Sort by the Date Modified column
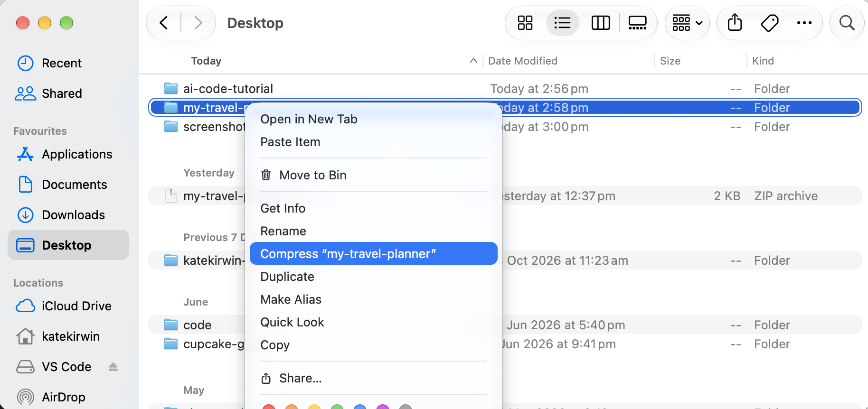868x409 pixels. tap(522, 61)
